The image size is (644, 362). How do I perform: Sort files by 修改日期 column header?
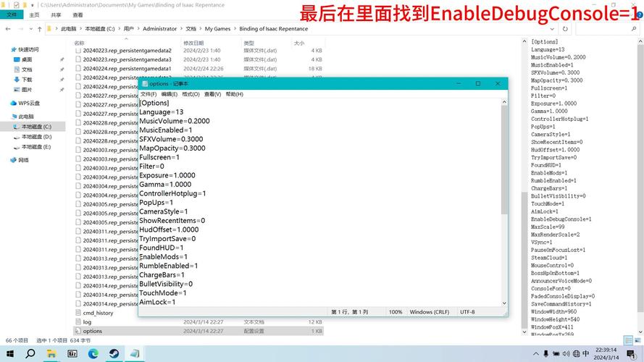[193, 43]
